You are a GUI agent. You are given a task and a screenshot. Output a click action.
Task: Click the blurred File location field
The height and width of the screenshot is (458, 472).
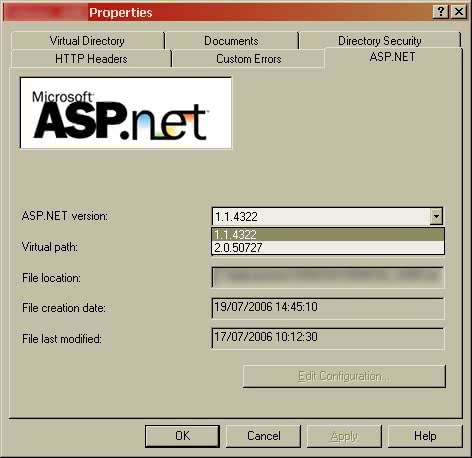[x=328, y=277]
